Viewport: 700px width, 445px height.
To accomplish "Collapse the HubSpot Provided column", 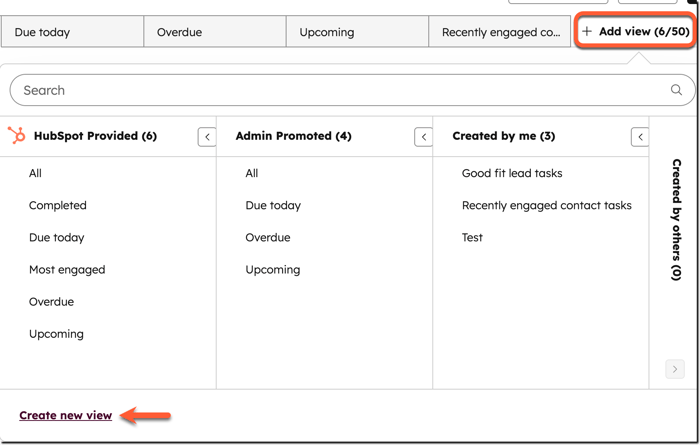I will point(207,137).
